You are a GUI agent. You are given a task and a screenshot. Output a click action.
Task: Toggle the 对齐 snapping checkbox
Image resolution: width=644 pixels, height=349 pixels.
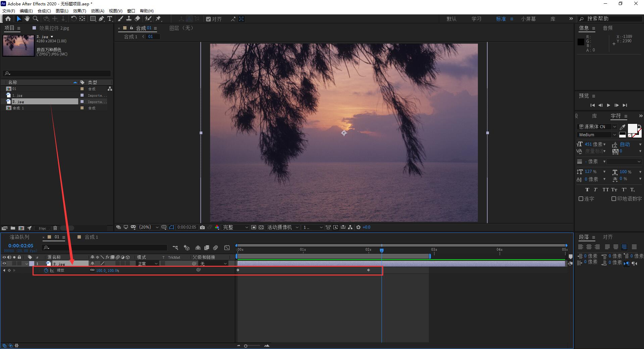208,19
